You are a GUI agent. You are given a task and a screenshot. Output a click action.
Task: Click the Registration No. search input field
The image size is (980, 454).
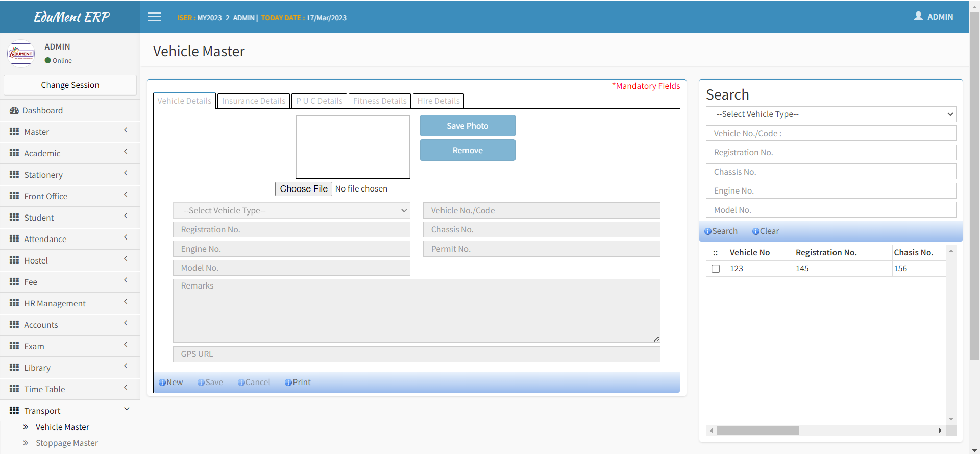click(x=830, y=153)
